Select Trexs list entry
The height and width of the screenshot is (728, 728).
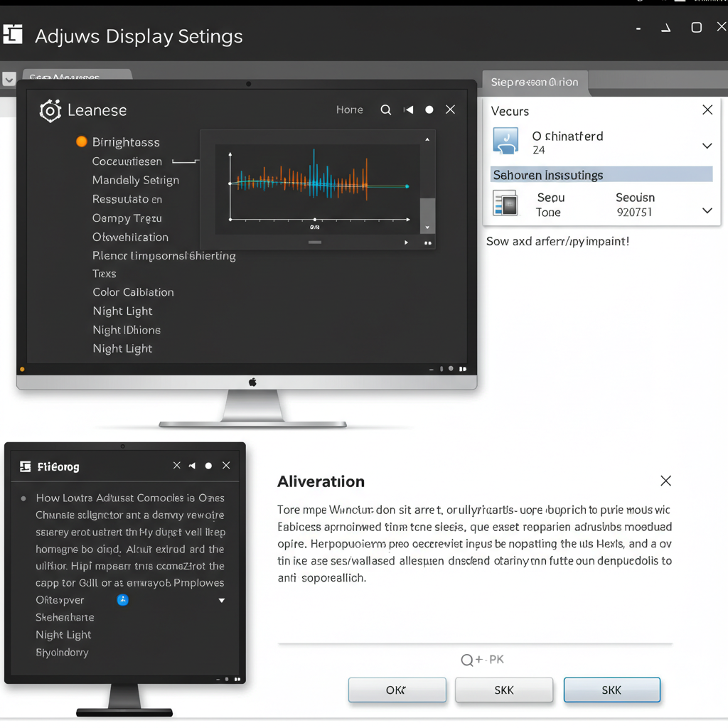click(x=105, y=274)
